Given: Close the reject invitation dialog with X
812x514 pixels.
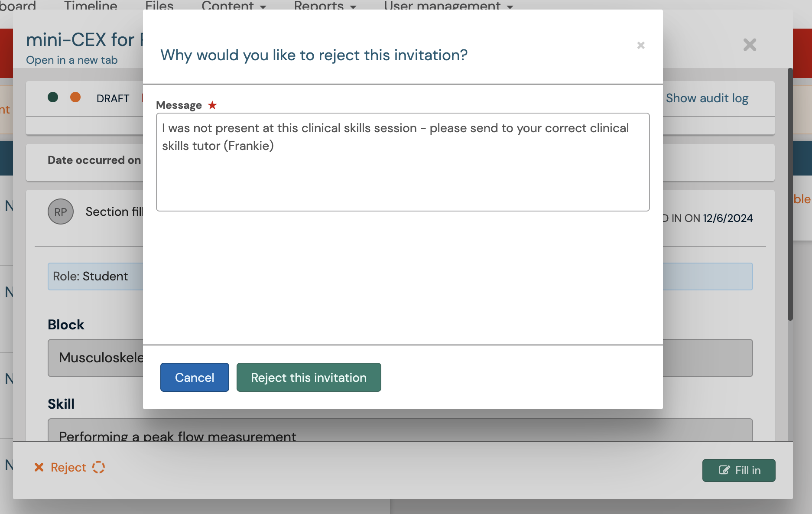Looking at the screenshot, I should point(641,45).
